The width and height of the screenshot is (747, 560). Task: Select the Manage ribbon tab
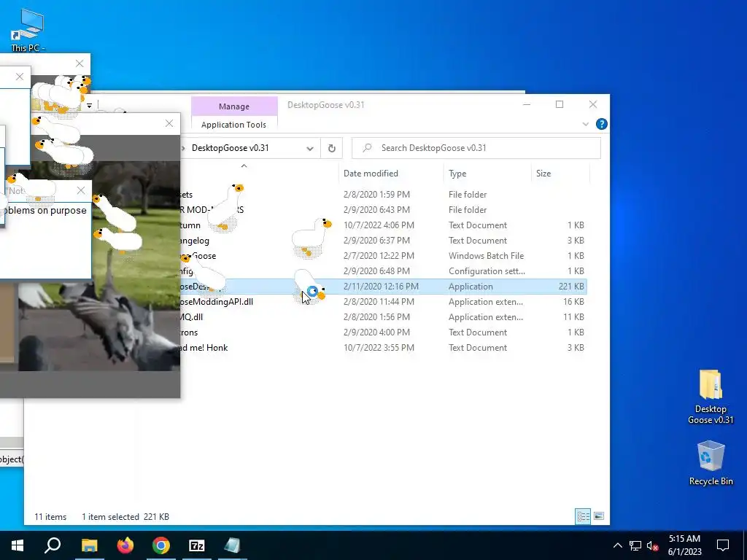[234, 106]
